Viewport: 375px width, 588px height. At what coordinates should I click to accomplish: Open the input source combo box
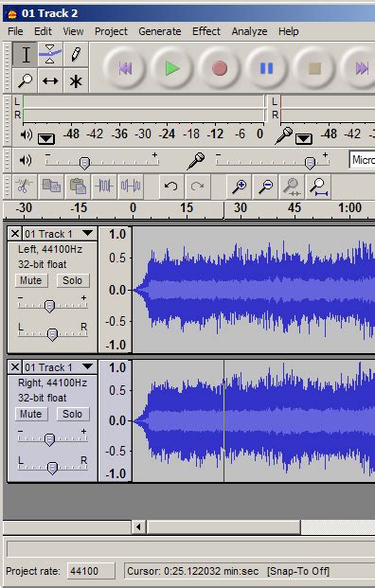click(x=362, y=160)
